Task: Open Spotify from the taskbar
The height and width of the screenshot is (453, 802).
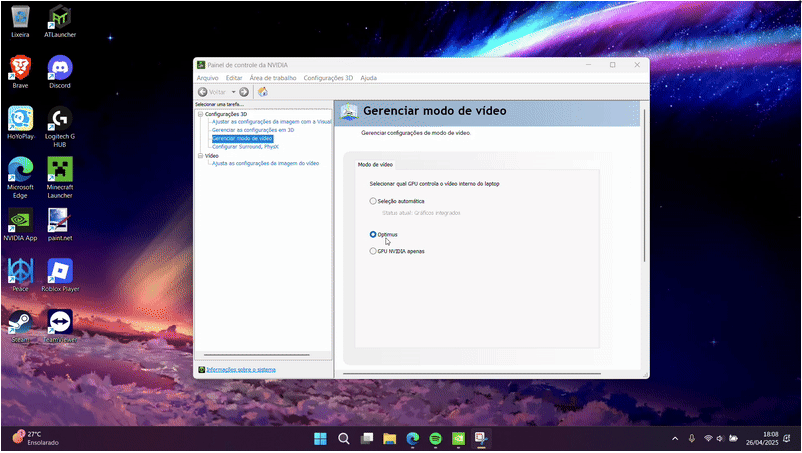Action: (435, 439)
